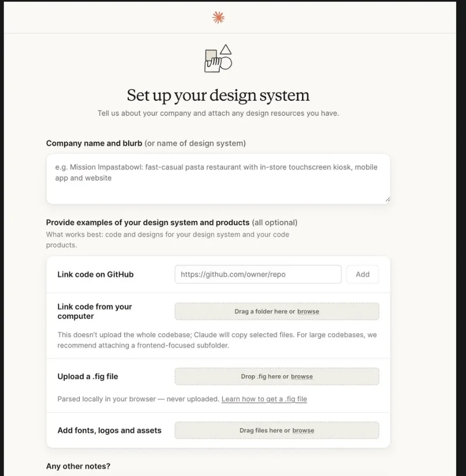The height and width of the screenshot is (476, 466).
Task: Click the "Add fonts, logos and assets" label
Action: click(109, 430)
